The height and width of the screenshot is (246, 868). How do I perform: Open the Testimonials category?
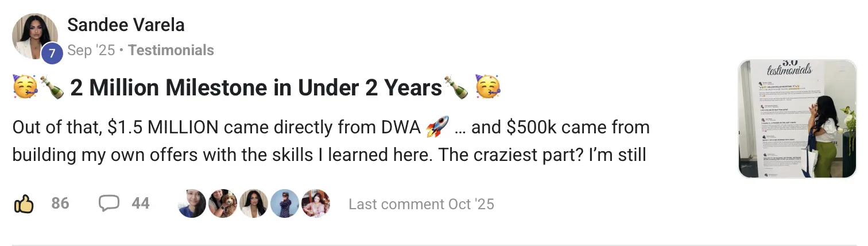pos(171,51)
